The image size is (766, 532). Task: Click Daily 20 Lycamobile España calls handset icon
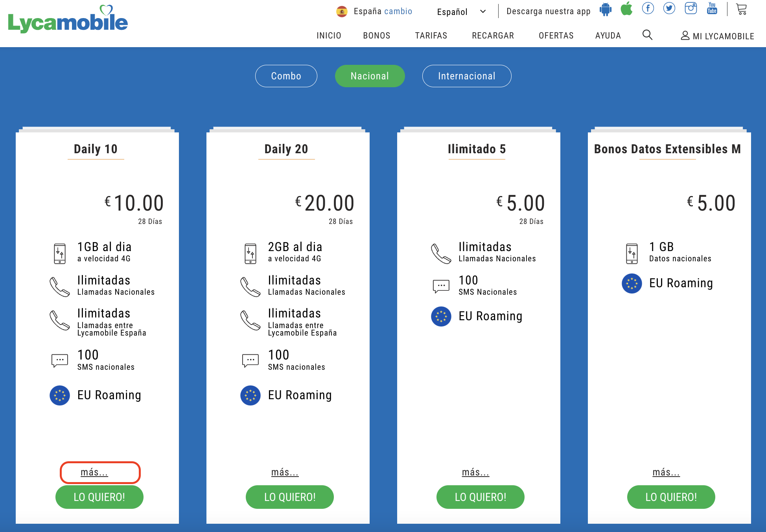[x=250, y=320]
